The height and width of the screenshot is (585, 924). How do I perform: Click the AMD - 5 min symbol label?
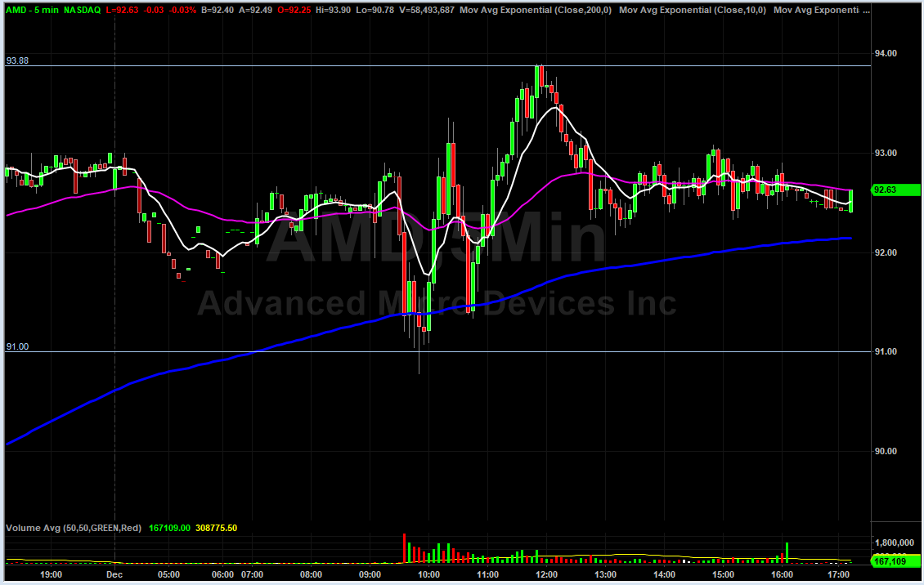pos(31,10)
